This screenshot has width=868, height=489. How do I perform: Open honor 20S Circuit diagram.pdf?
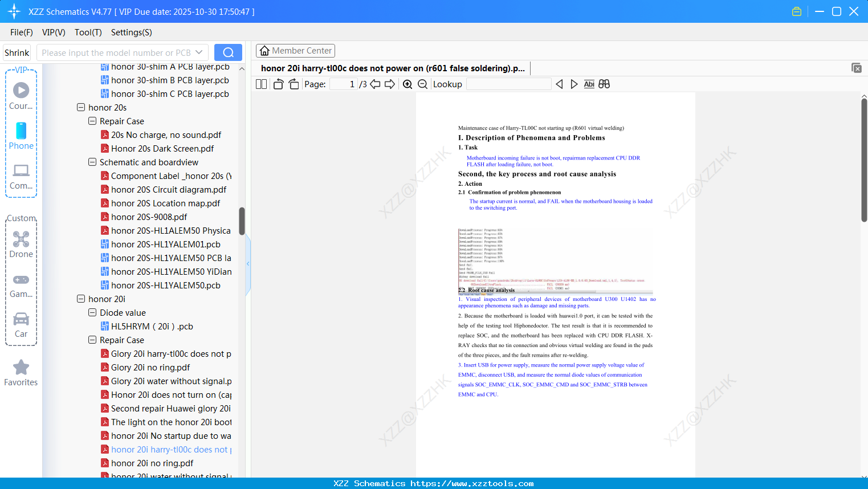click(x=169, y=189)
